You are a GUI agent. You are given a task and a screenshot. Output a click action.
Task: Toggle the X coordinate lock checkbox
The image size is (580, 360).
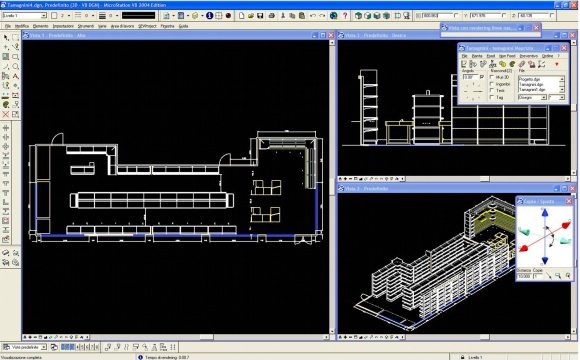(456, 16)
